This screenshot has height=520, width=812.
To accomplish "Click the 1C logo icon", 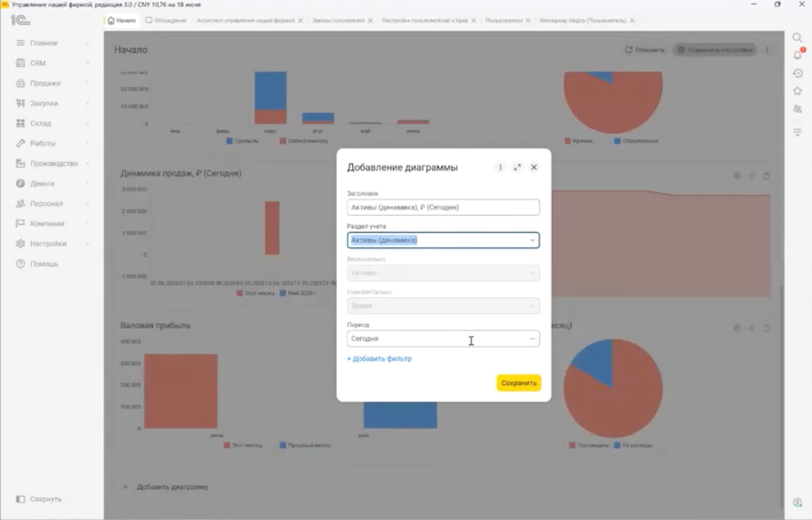I will pos(20,20).
